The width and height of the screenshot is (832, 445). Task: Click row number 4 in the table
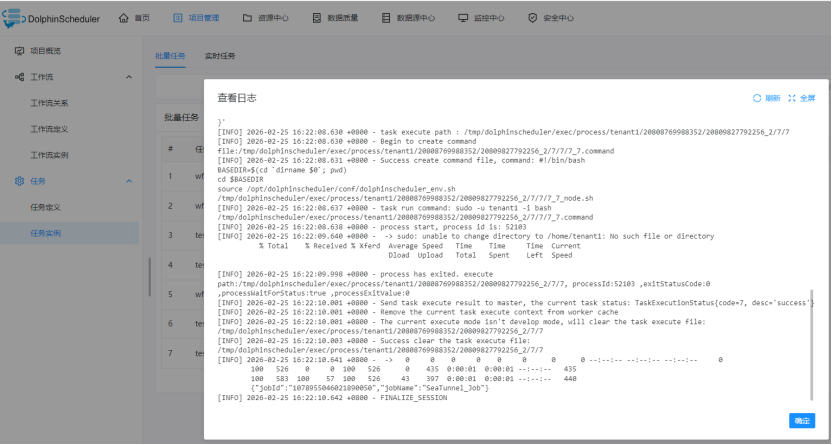click(x=170, y=264)
